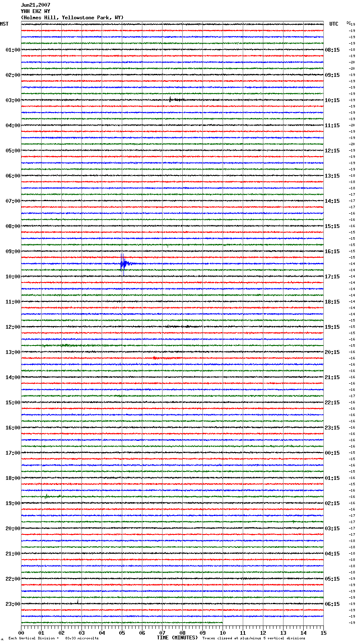The width and height of the screenshot is (357, 644).
Task: Click minute 00 on the bottom axis
Action: coord(21,633)
